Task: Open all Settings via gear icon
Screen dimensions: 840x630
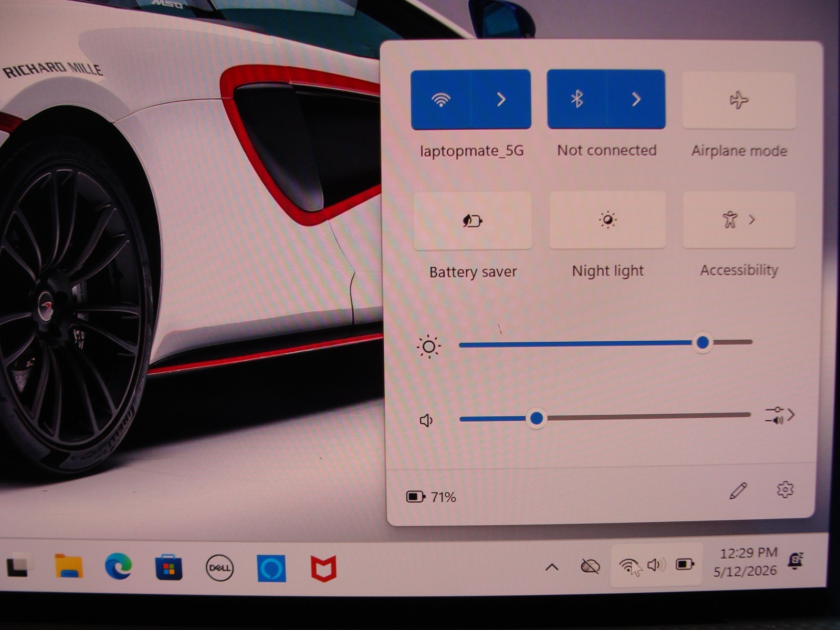Action: click(x=785, y=490)
